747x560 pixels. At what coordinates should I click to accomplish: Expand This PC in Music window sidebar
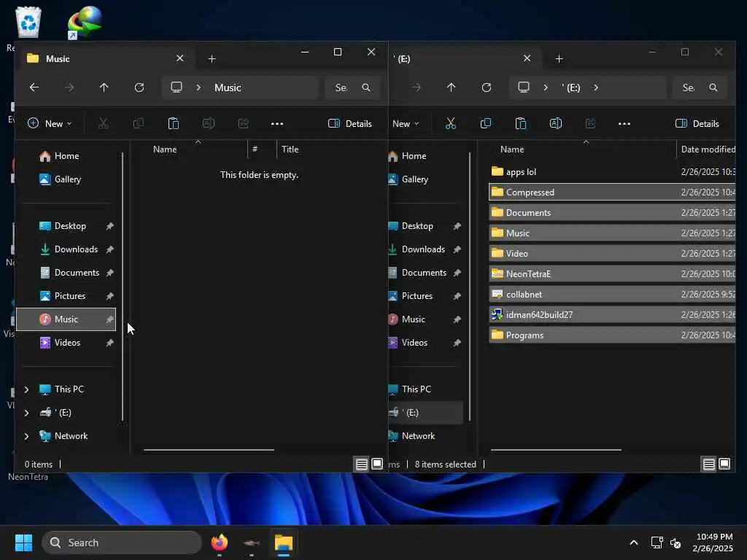[x=27, y=389]
